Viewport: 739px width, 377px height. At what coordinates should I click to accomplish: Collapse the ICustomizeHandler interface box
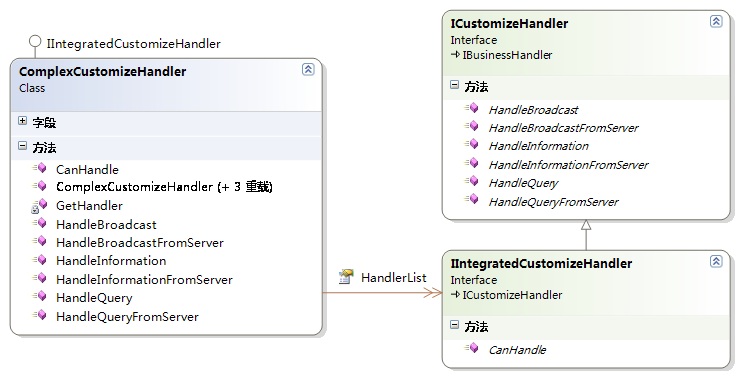(x=716, y=21)
